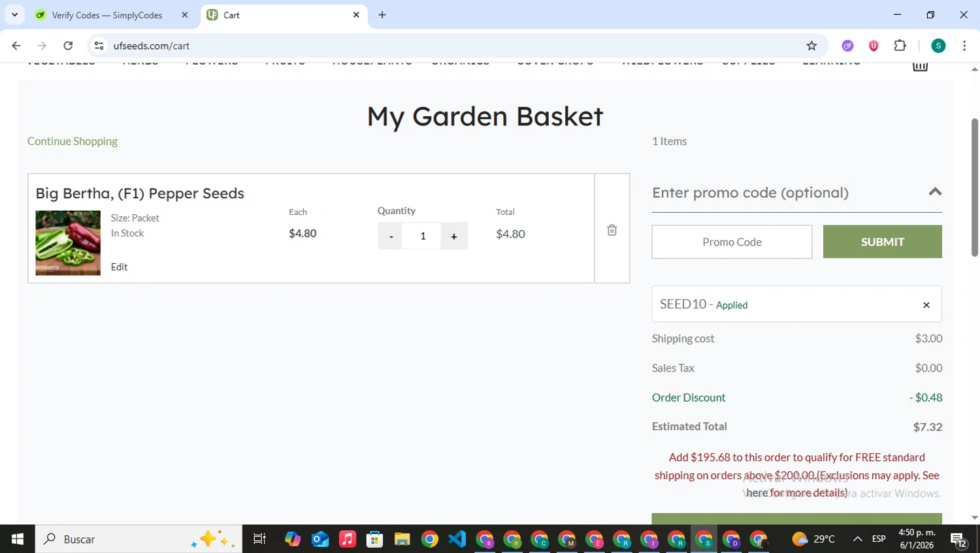This screenshot has height=553, width=980.
Task: Open the Music app on taskbar
Action: pyautogui.click(x=348, y=539)
